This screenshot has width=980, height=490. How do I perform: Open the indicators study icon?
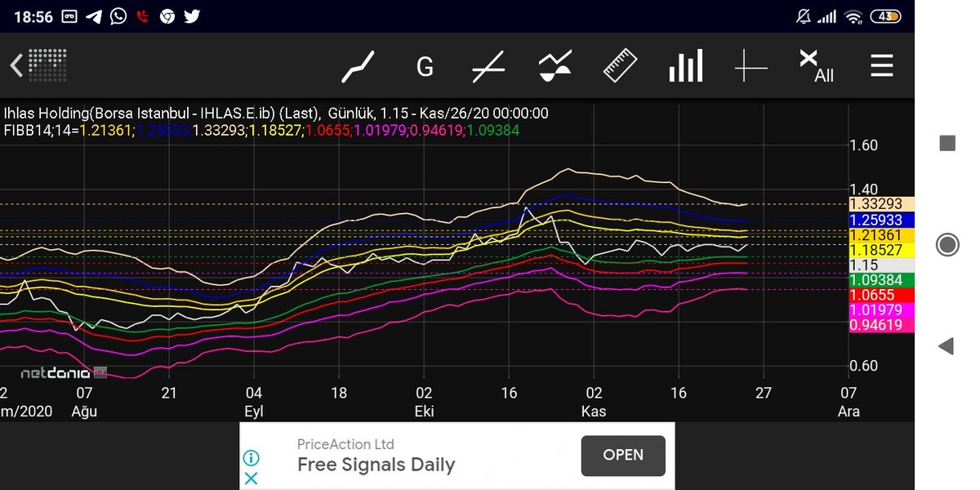pos(555,66)
